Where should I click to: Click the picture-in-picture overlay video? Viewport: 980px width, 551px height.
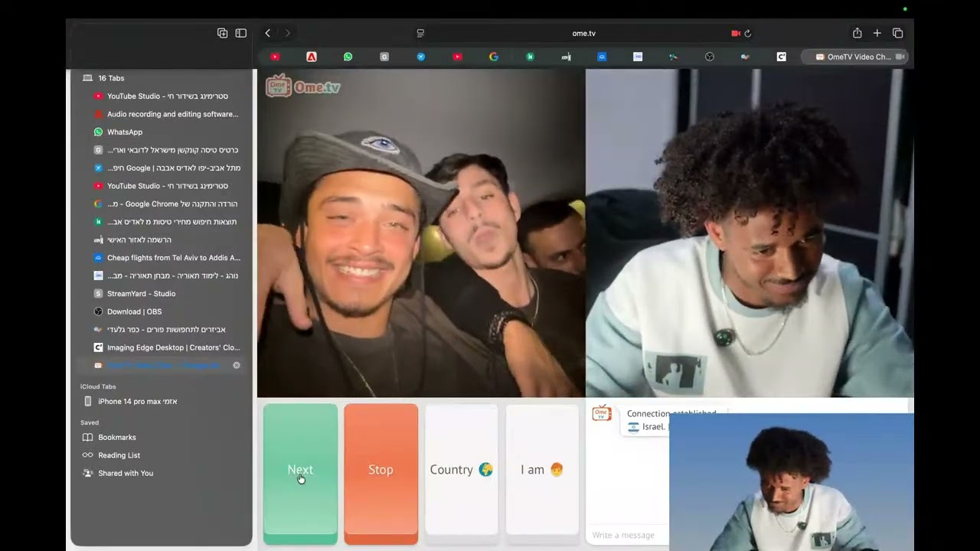coord(792,482)
